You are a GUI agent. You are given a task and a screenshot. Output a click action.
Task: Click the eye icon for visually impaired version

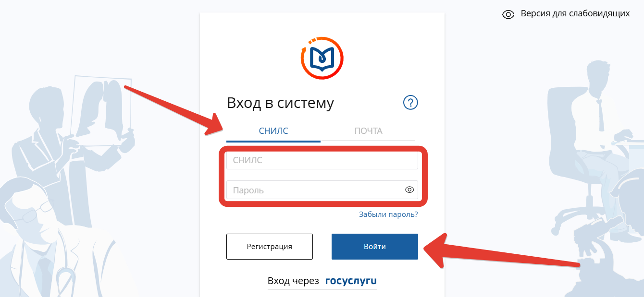tap(508, 14)
